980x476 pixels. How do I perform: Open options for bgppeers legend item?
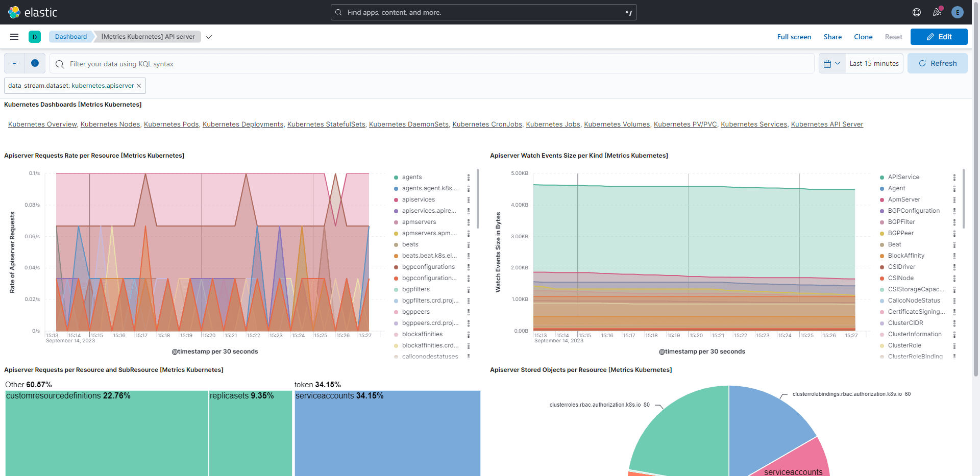click(x=469, y=312)
